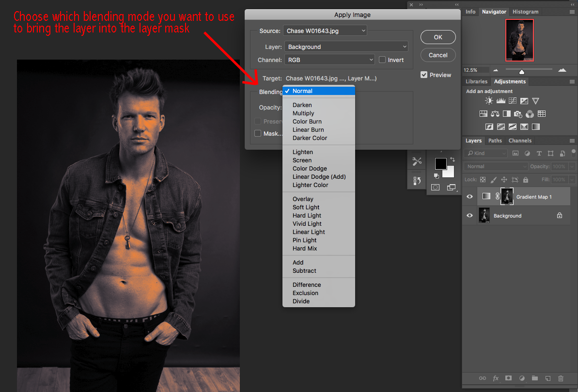Add a Photo Filter adjustment

point(518,113)
